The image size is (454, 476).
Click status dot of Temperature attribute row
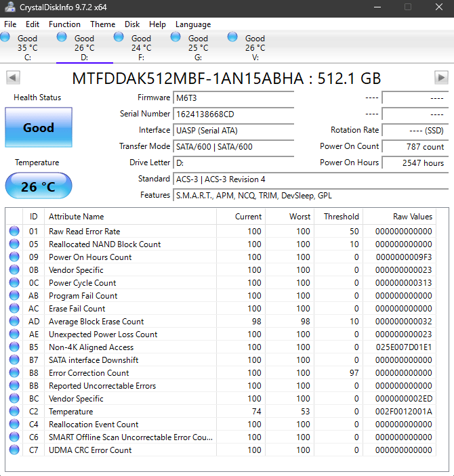(x=14, y=412)
